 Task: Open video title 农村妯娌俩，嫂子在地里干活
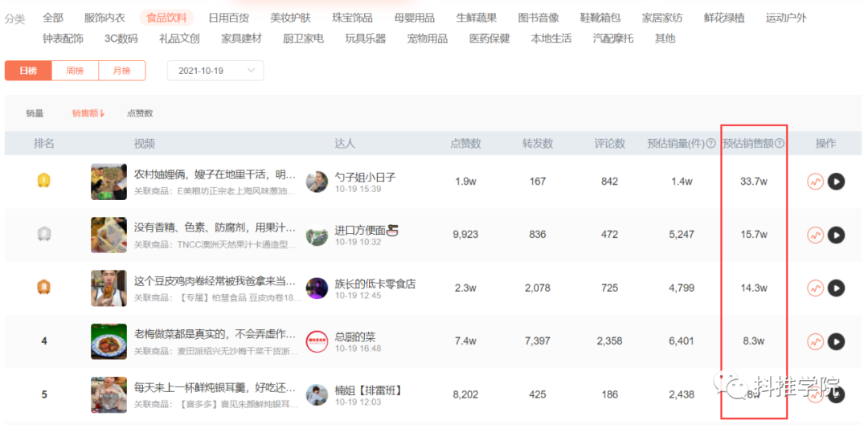[x=215, y=175]
